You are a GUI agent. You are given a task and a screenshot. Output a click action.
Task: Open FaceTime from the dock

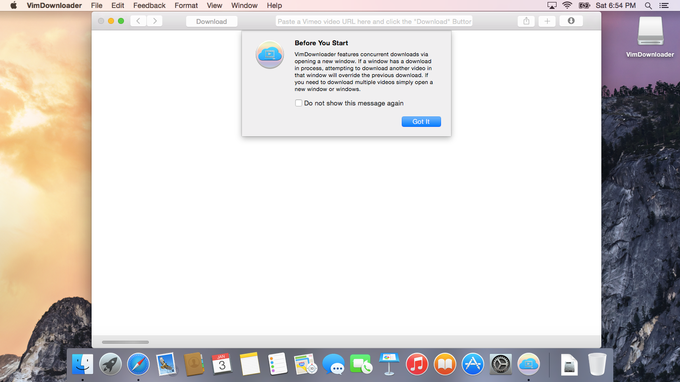361,364
